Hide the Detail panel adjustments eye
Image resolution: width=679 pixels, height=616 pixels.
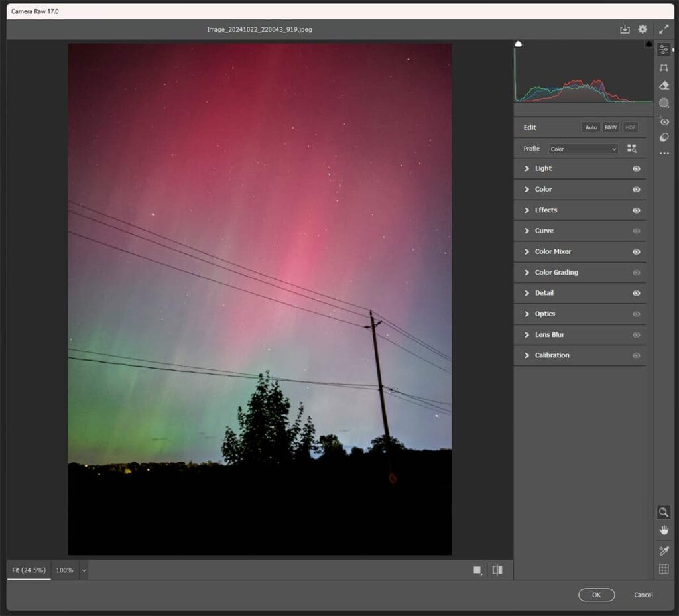[635, 293]
